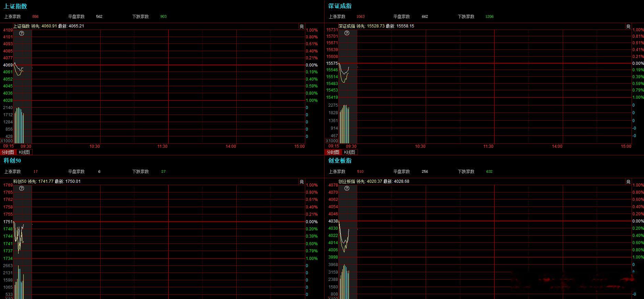Click the 15:00 time marker under 深证成指 chart
Image resolution: width=644 pixels, height=299 pixels.
tap(626, 146)
